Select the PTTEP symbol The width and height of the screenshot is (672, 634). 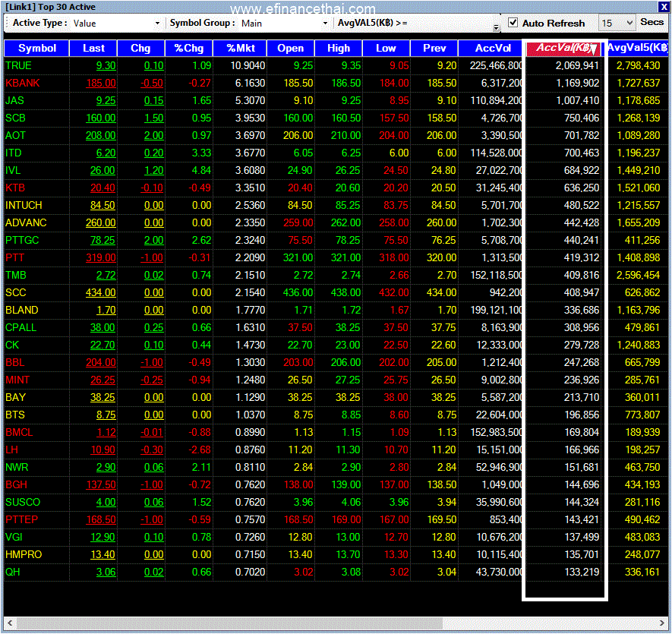[21, 520]
